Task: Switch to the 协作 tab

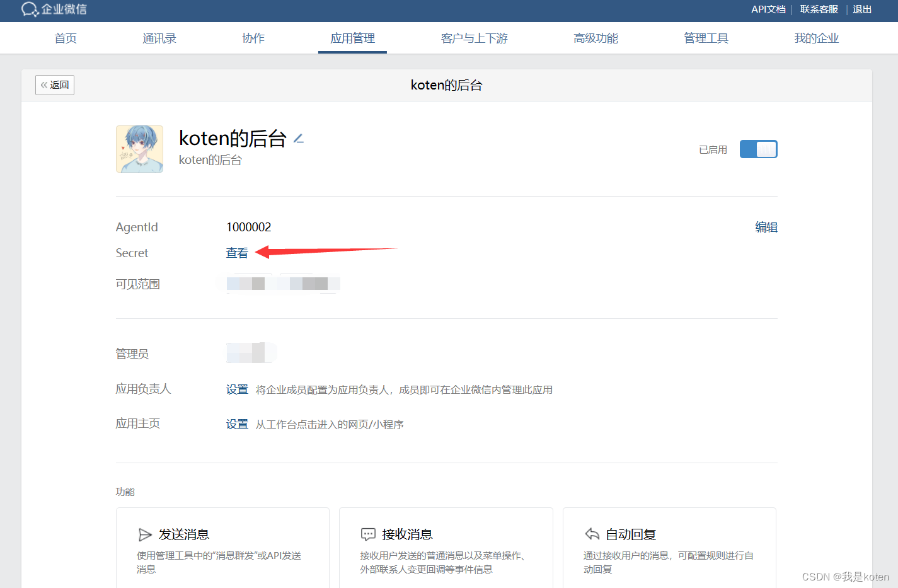Action: [253, 38]
